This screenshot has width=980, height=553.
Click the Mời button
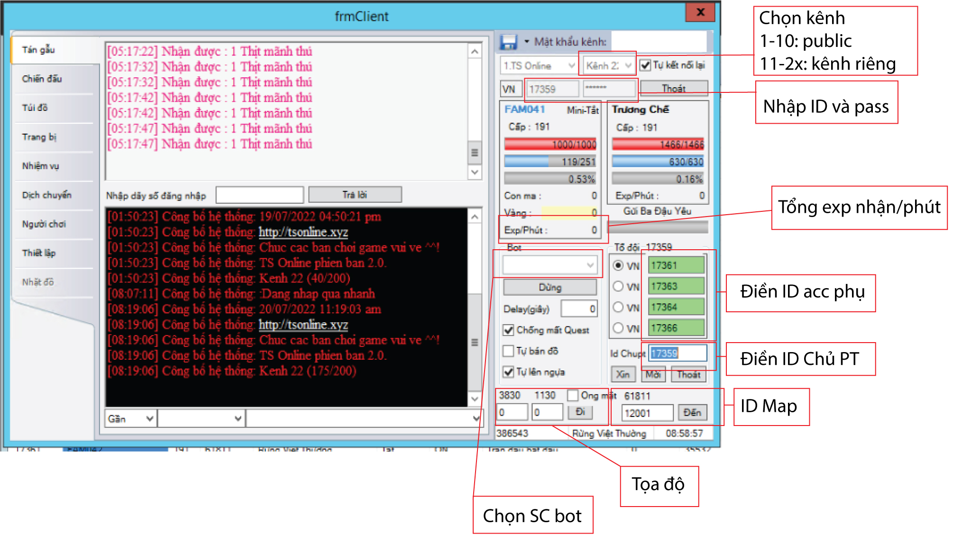(x=653, y=374)
